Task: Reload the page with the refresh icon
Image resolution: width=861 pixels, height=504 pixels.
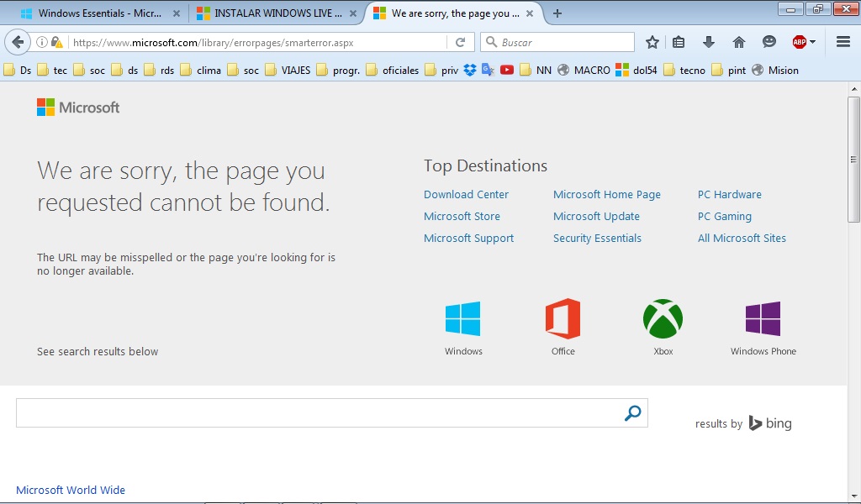Action: click(x=461, y=42)
